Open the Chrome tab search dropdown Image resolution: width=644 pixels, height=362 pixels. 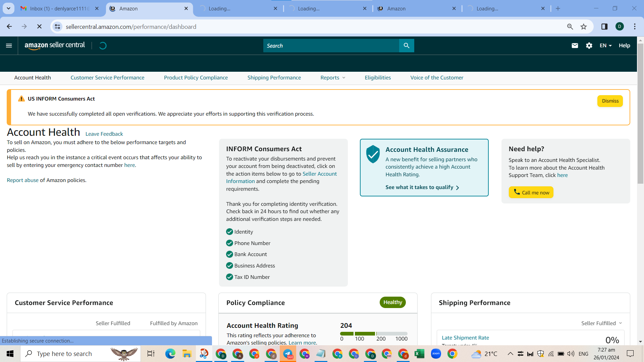coord(8,8)
